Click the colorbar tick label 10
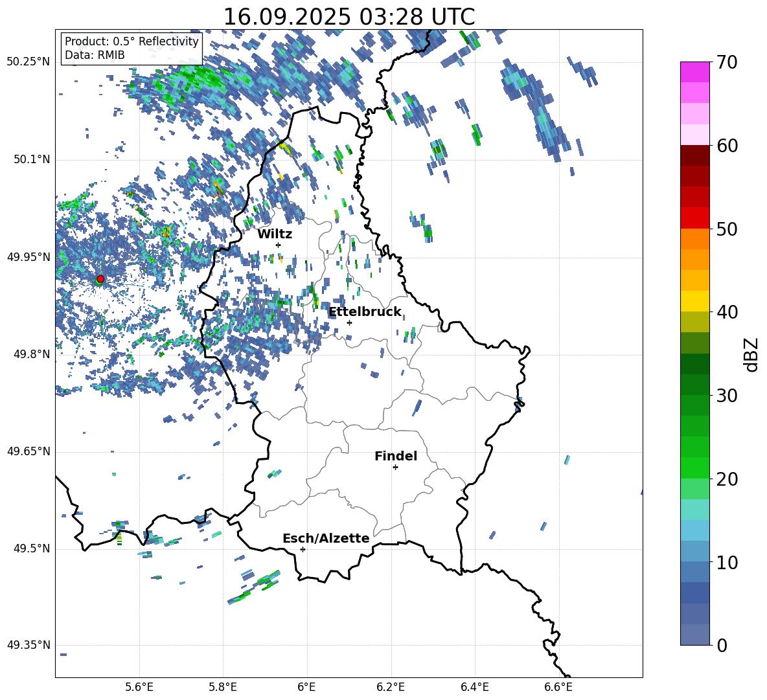This screenshot has height=700, width=767. (x=727, y=562)
